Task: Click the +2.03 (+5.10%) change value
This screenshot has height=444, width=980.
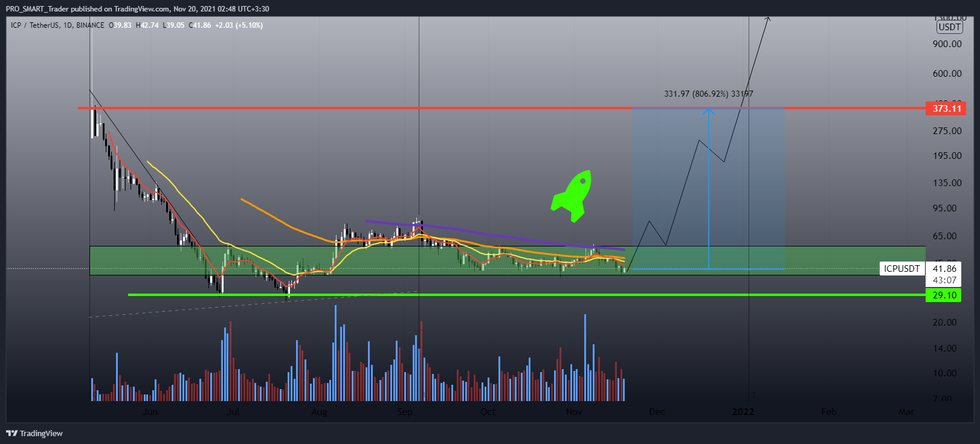Action: 239,25
